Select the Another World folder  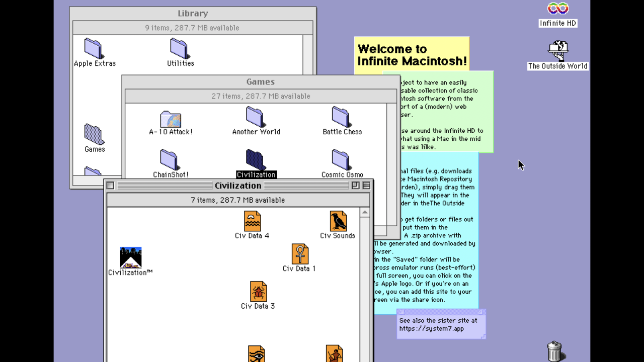pos(255,117)
